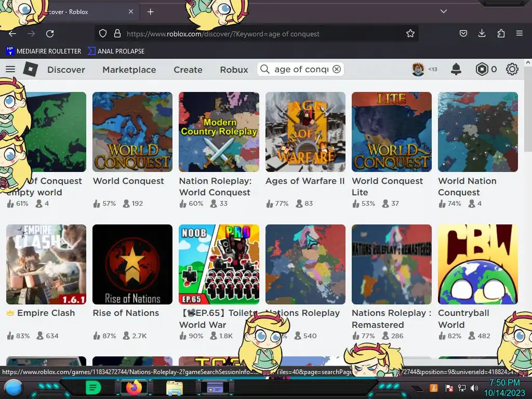Open Nations Roleplay Remastered thumbnail
Image resolution: width=532 pixels, height=399 pixels.
click(392, 264)
